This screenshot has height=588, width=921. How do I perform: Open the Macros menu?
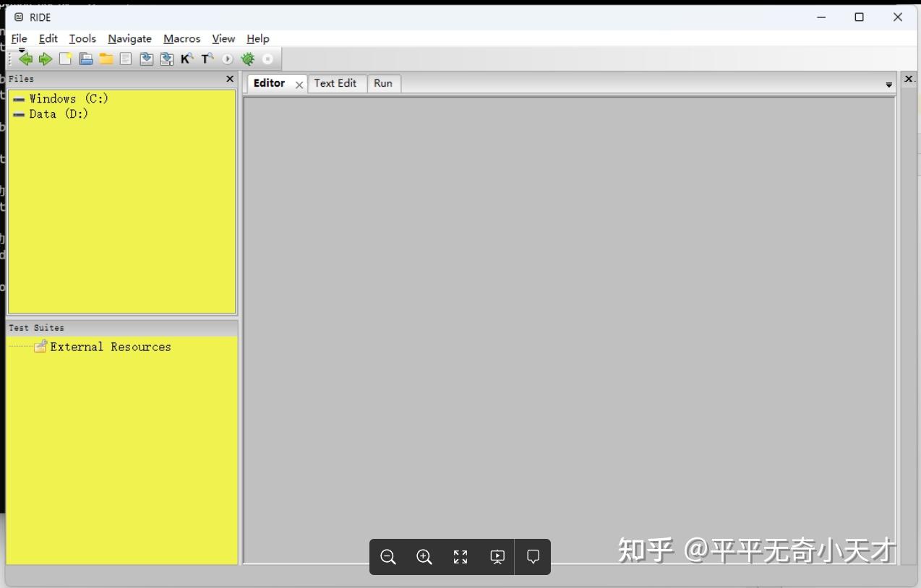(181, 38)
